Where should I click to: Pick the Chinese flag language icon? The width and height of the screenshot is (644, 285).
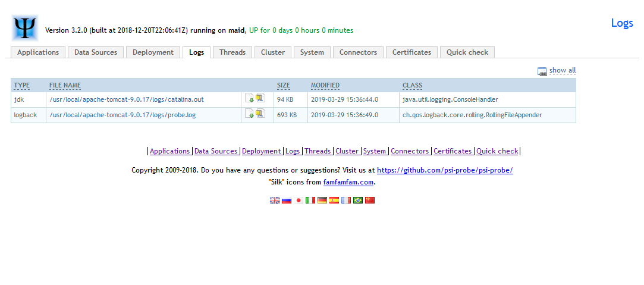point(370,201)
